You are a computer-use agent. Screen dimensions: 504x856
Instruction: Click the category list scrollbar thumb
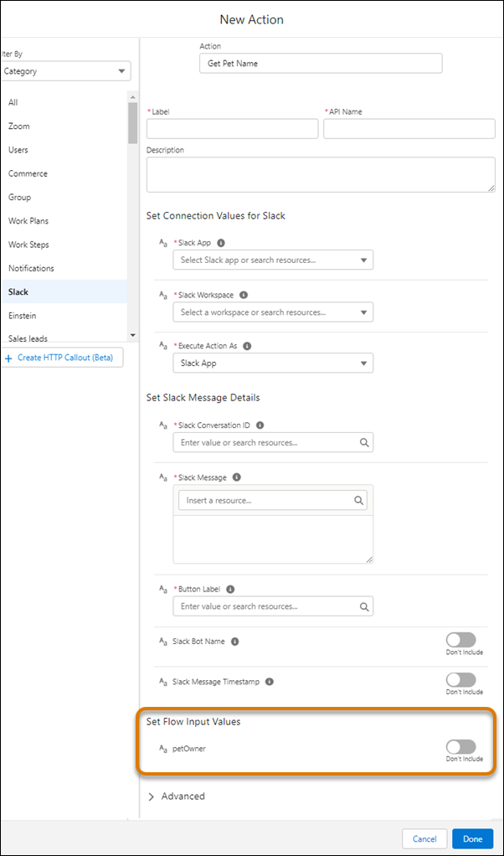(x=132, y=122)
